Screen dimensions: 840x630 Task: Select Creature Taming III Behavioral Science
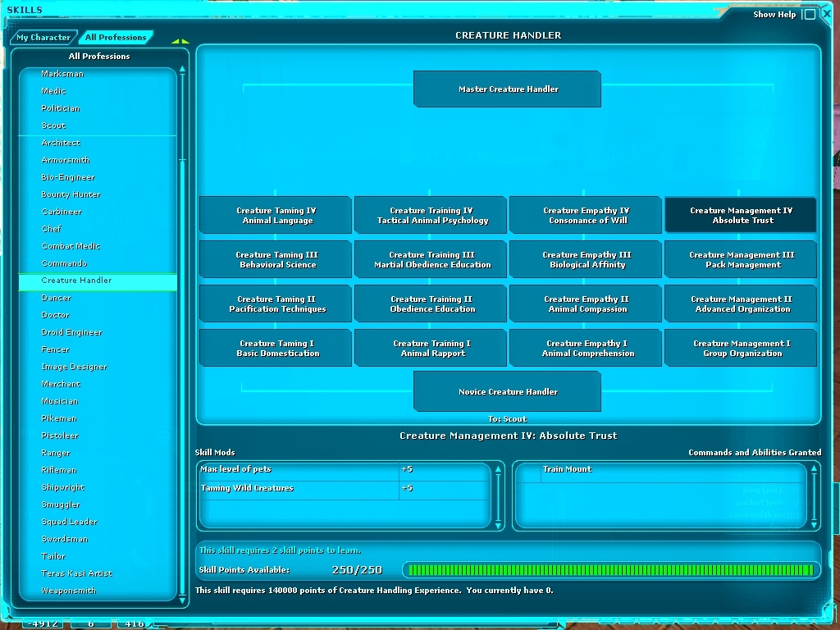(276, 260)
